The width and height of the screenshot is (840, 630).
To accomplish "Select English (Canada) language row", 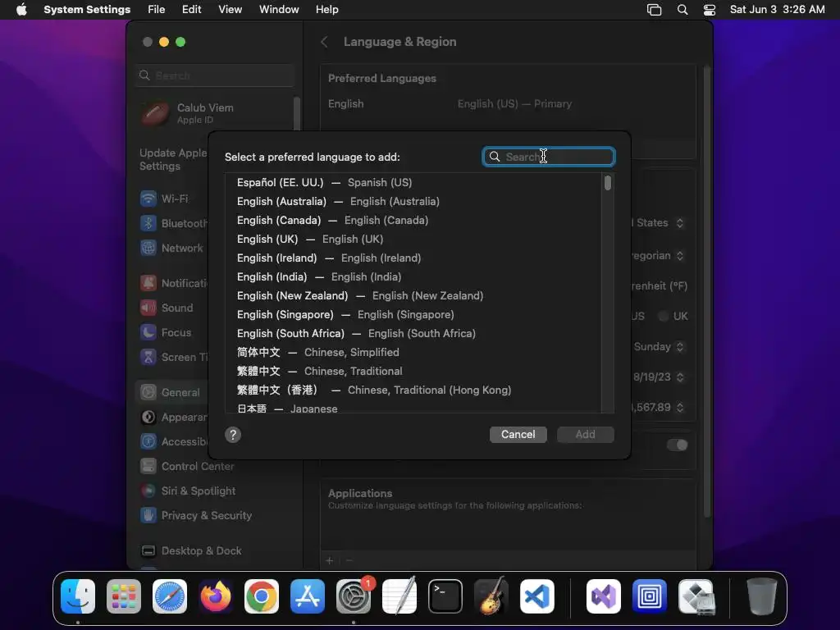I will [413, 220].
